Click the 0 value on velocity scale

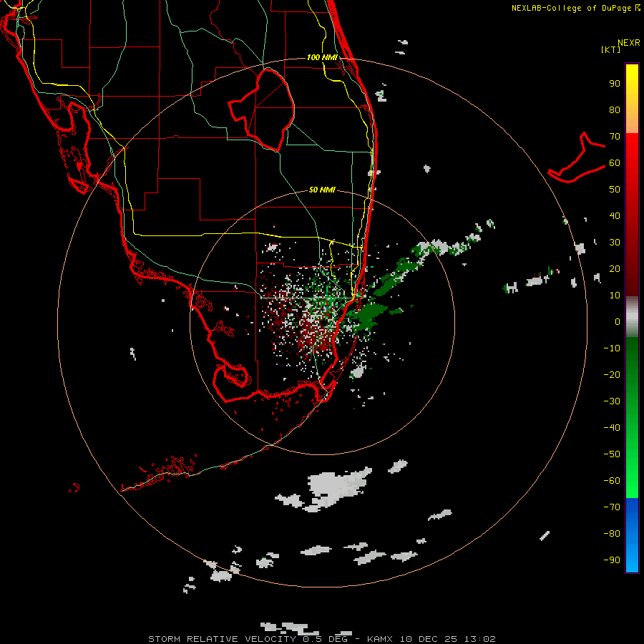618,321
